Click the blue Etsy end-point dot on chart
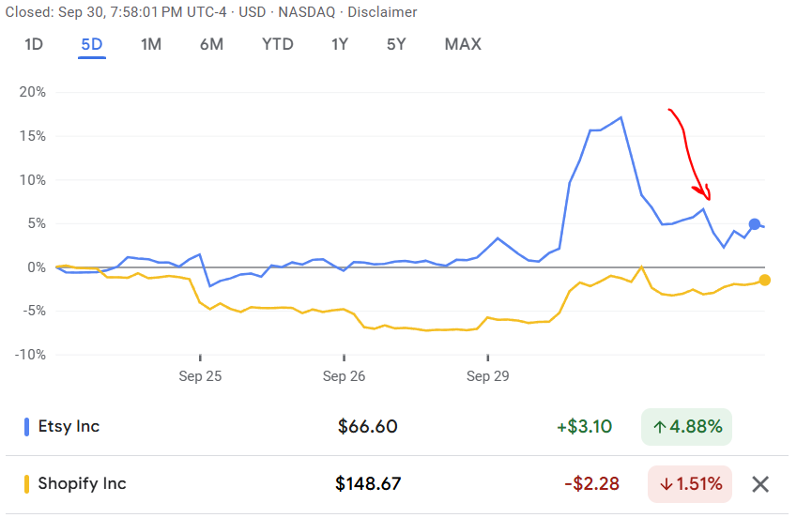The image size is (812, 518). pyautogui.click(x=755, y=224)
